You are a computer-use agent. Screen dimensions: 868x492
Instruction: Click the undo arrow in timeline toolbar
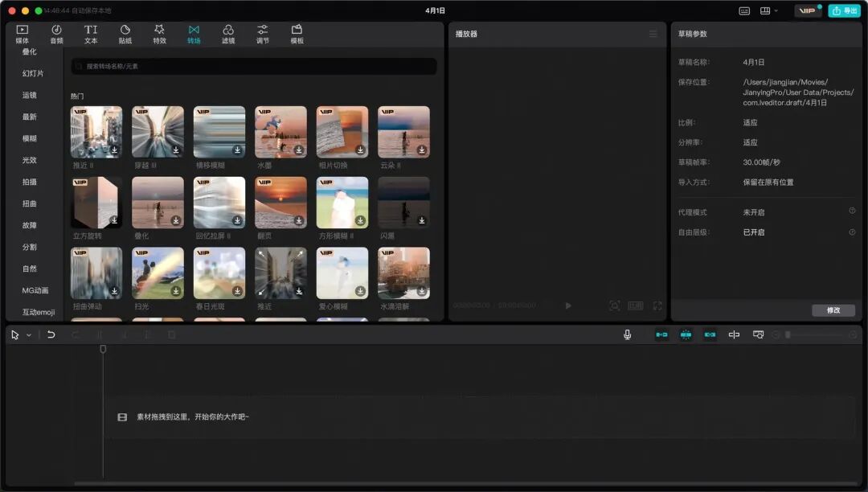pos(51,334)
